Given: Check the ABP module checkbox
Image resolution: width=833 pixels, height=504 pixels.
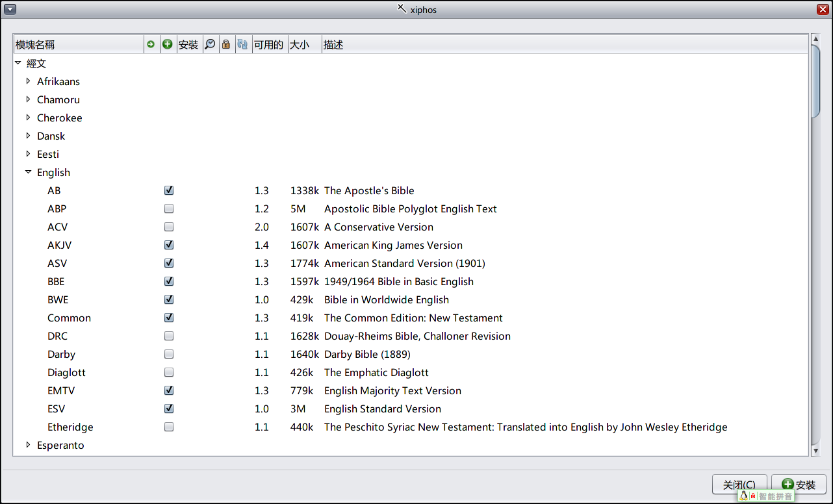Looking at the screenshot, I should [169, 208].
